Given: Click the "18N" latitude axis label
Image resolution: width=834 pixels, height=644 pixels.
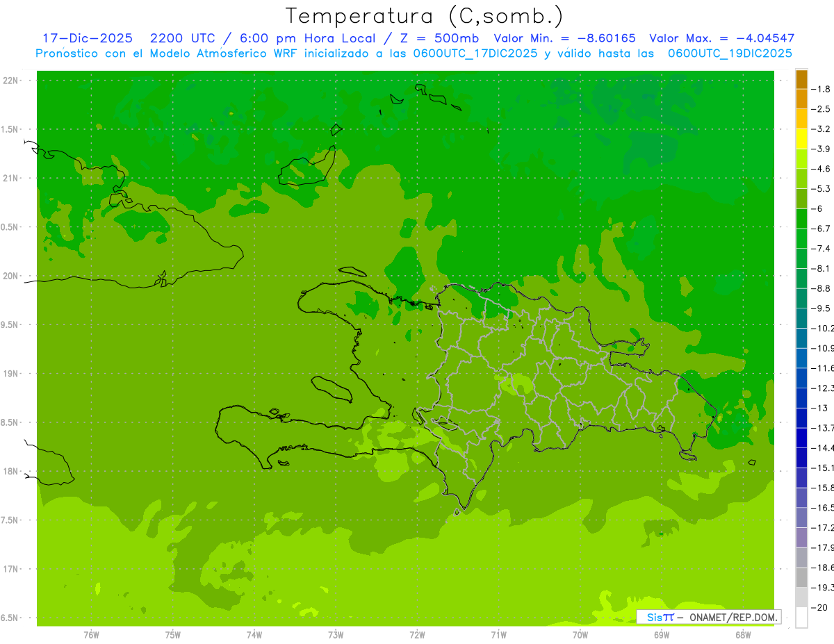Looking at the screenshot, I should pos(11,471).
